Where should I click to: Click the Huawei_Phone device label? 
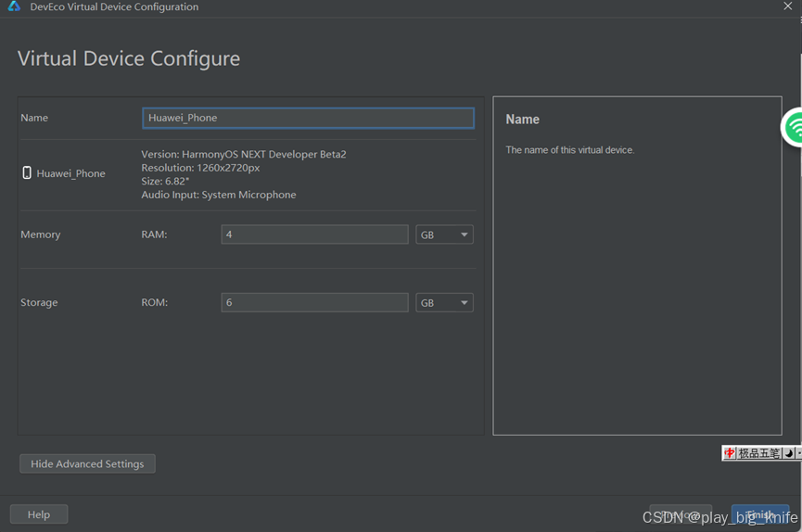point(71,173)
